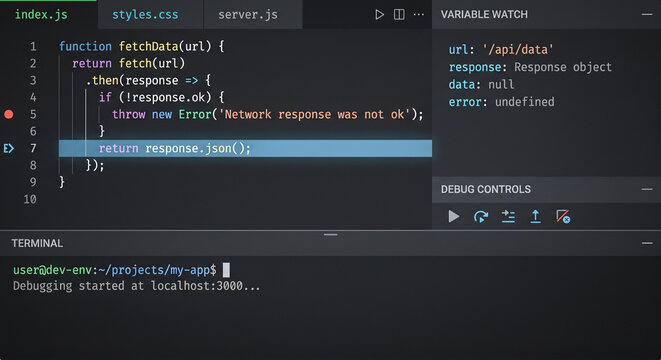This screenshot has height=360, width=661.
Task: Collapse the Terminal panel
Action: [x=647, y=243]
